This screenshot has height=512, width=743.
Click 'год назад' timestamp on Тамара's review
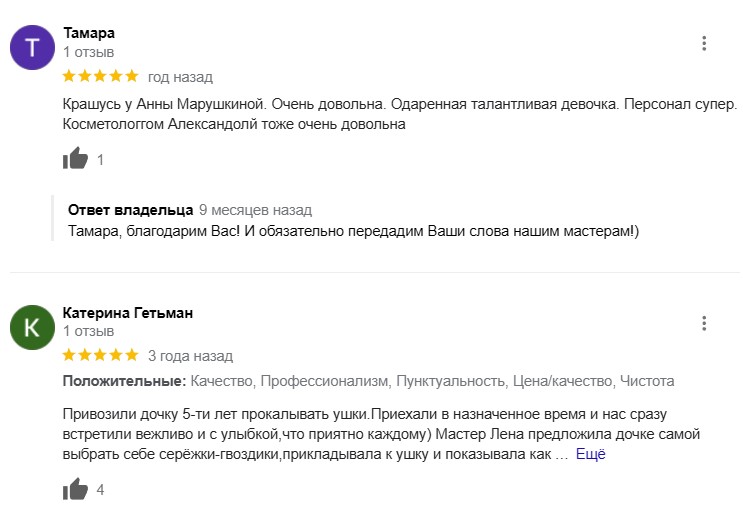[180, 77]
